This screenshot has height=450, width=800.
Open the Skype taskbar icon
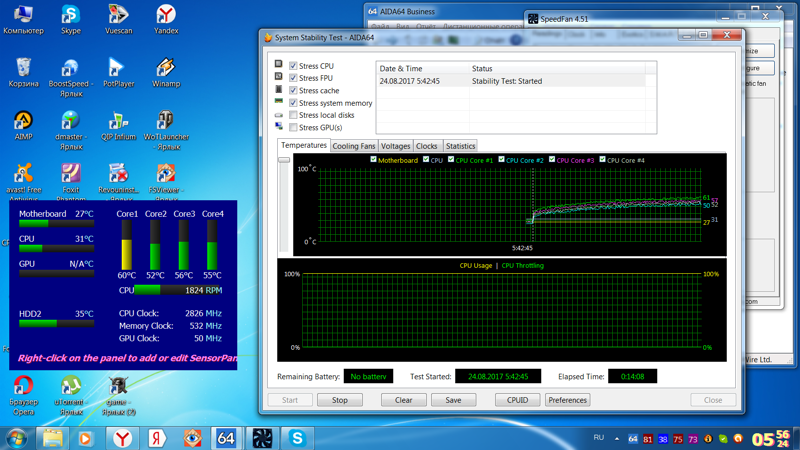(297, 438)
